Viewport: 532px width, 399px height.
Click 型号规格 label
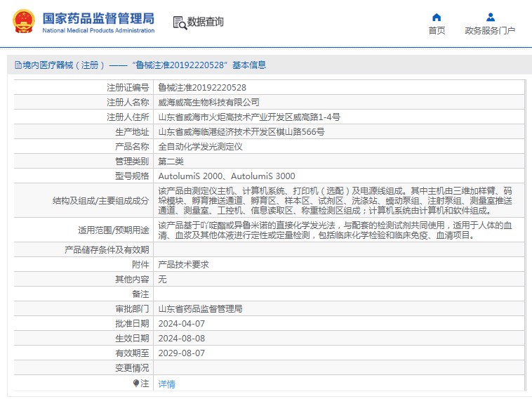click(x=132, y=176)
